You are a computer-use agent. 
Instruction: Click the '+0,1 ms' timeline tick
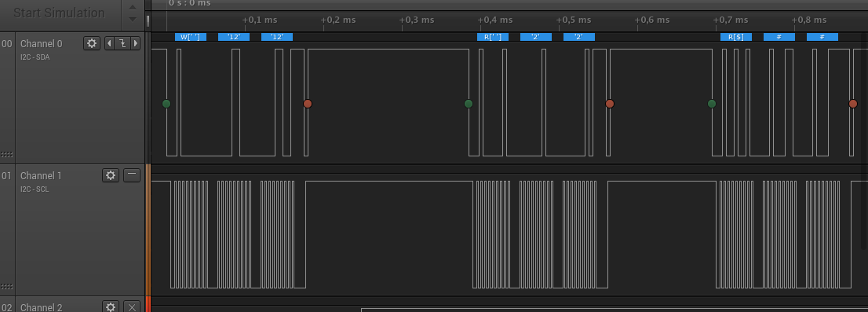261,20
